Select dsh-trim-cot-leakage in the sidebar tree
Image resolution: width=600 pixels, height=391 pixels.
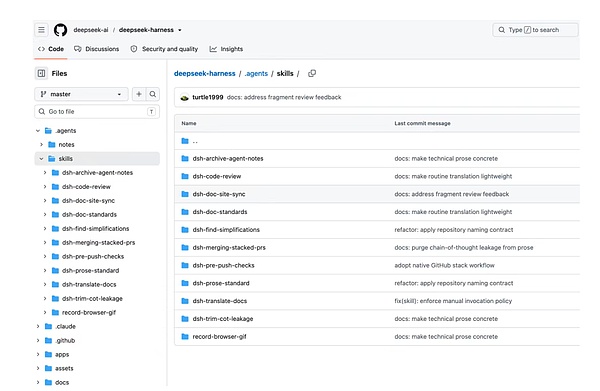click(92, 298)
